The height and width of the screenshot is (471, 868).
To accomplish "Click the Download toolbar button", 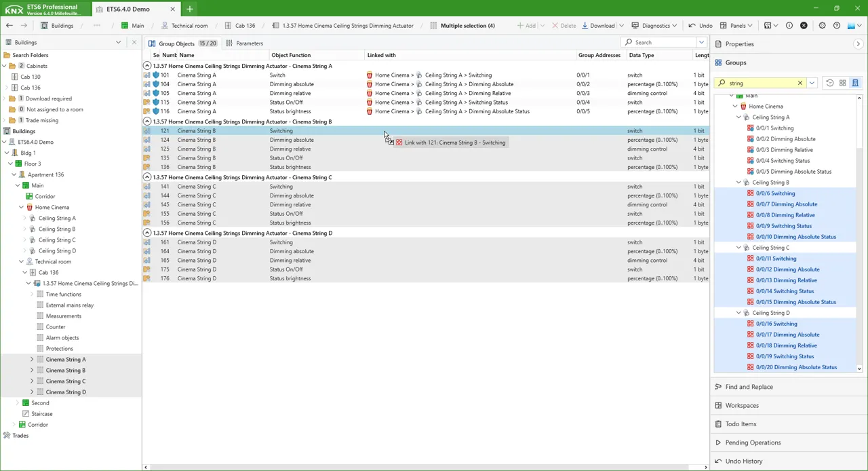I will tap(598, 26).
